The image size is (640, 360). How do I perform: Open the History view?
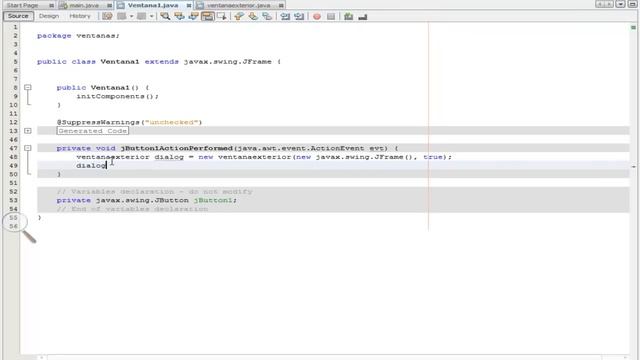(x=80, y=16)
